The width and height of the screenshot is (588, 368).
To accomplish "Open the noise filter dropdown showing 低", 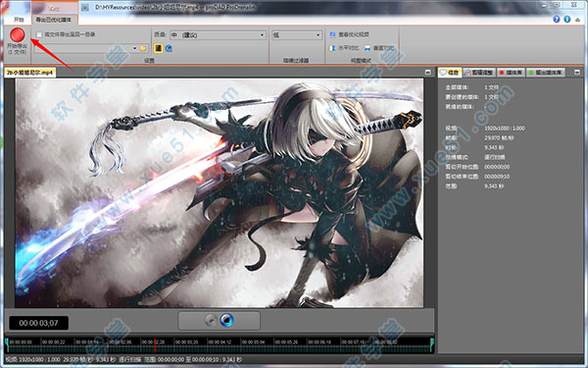I will (296, 35).
